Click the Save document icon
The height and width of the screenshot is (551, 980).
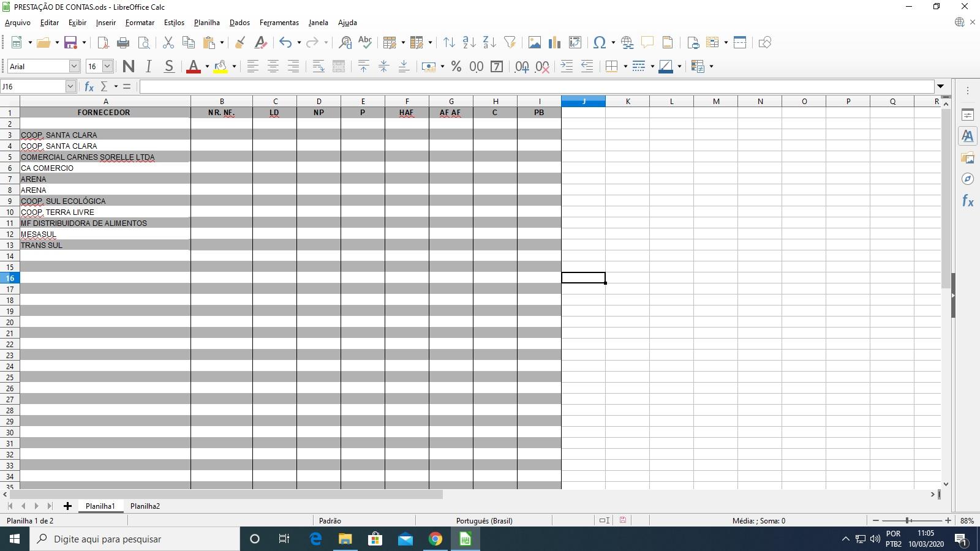pos(70,42)
